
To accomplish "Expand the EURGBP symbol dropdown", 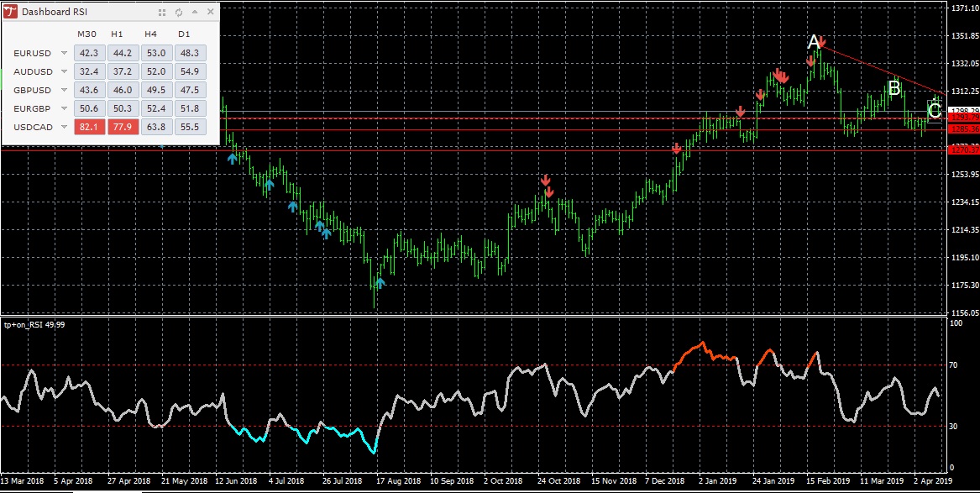I will click(65, 108).
